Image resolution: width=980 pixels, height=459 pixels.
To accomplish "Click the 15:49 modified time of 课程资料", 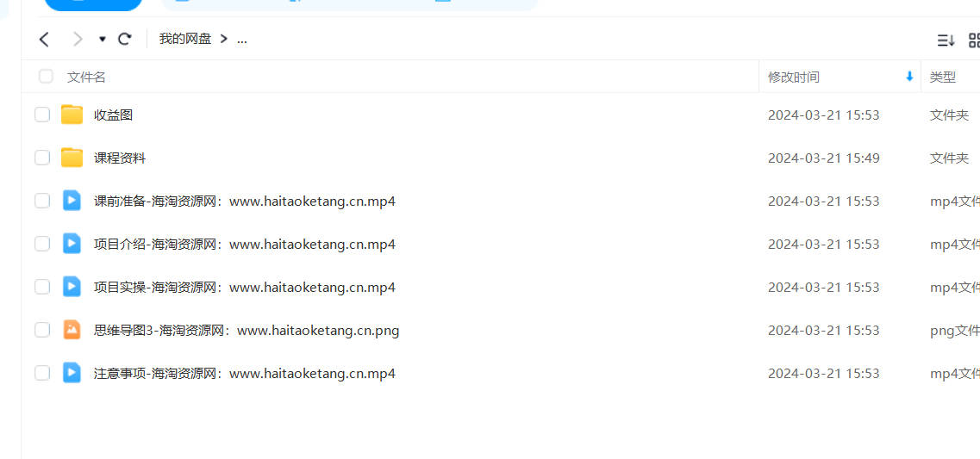I will tap(824, 158).
